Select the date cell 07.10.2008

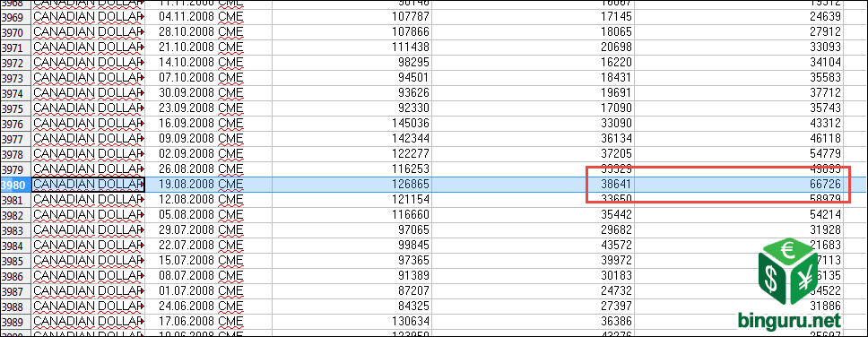click(x=208, y=78)
